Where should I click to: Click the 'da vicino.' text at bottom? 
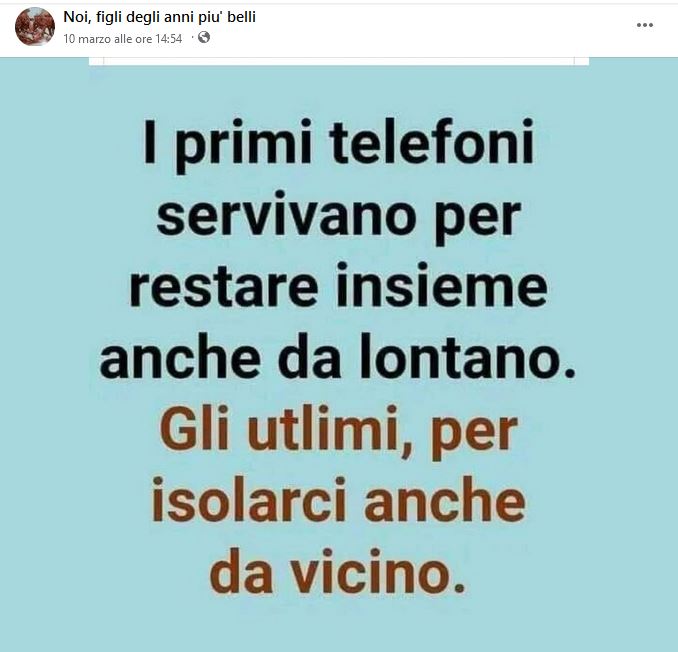pyautogui.click(x=337, y=571)
